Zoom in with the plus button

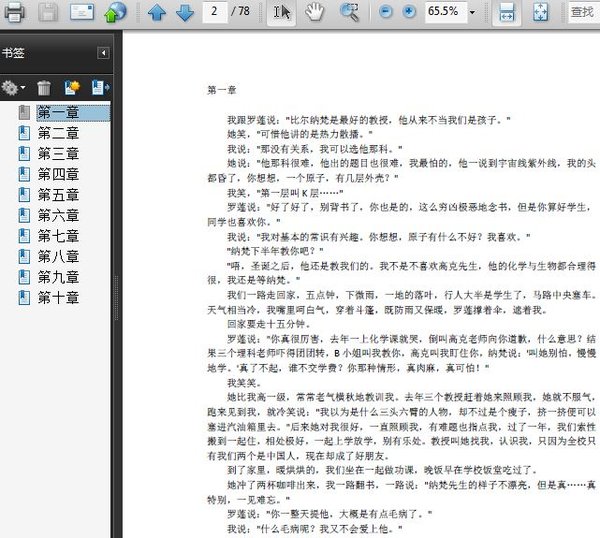pos(409,12)
